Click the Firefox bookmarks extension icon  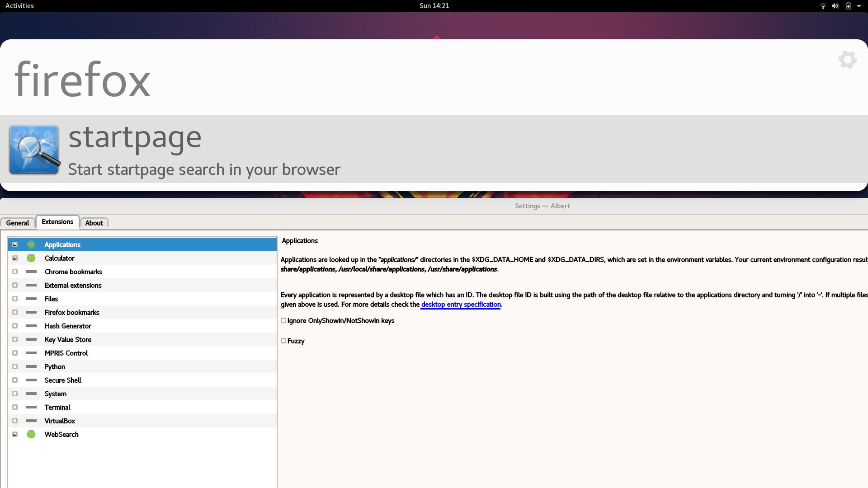point(30,312)
